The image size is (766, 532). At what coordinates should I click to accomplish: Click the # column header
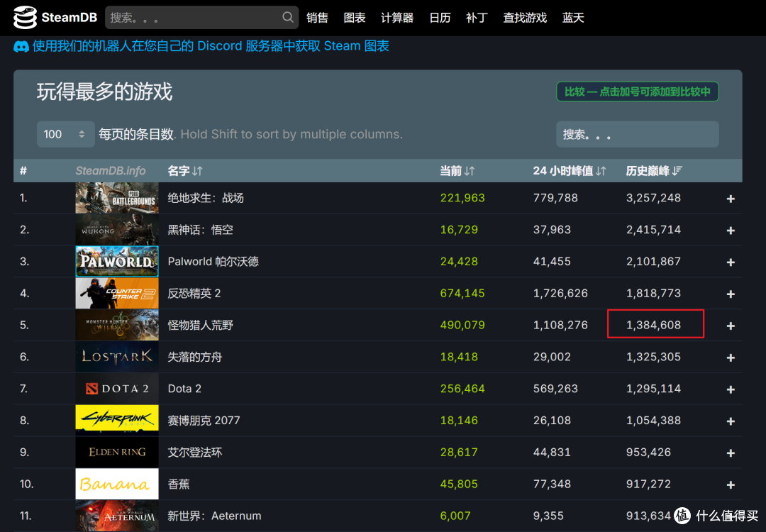tap(23, 171)
